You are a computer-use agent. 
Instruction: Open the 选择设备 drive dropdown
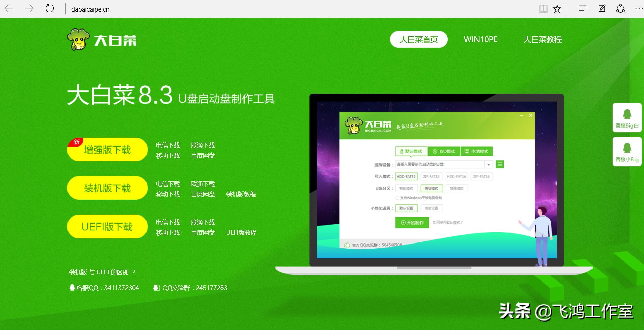[x=489, y=164]
